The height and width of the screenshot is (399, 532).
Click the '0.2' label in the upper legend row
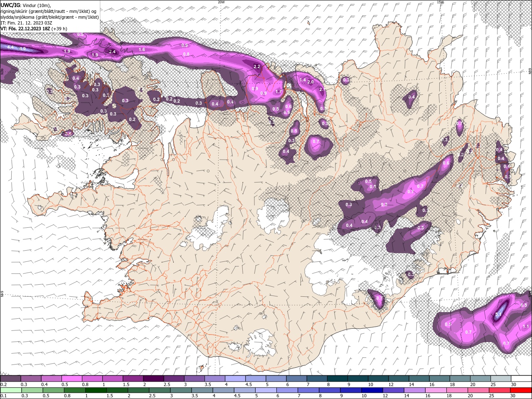[x=4, y=384]
